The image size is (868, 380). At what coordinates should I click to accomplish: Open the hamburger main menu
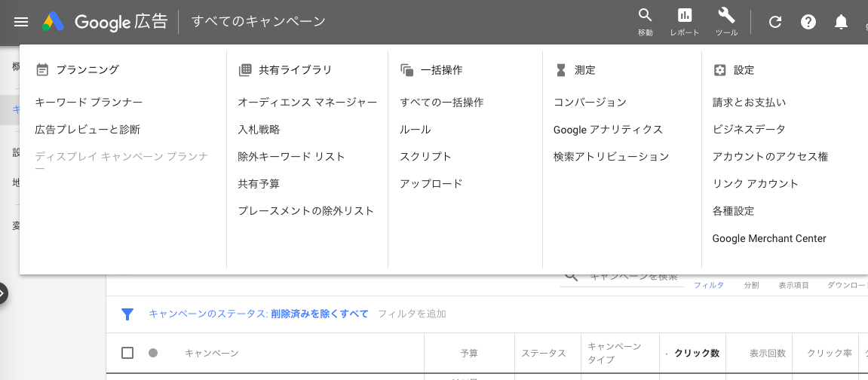point(21,22)
